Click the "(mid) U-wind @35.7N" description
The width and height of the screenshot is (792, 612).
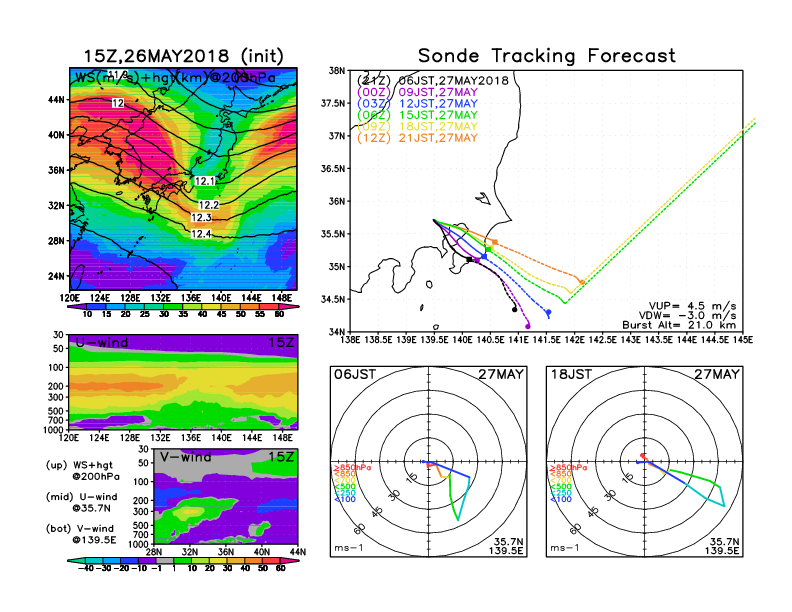tap(81, 502)
